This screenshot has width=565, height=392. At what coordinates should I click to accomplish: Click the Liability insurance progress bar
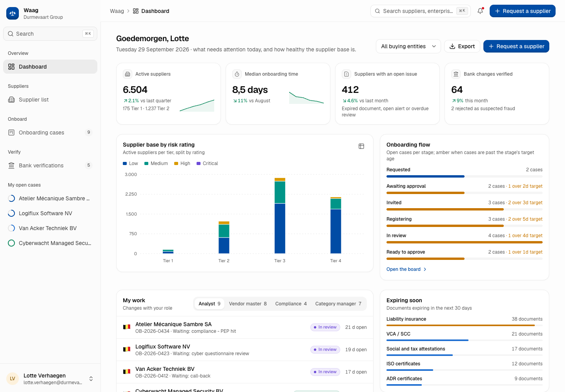(x=465, y=325)
